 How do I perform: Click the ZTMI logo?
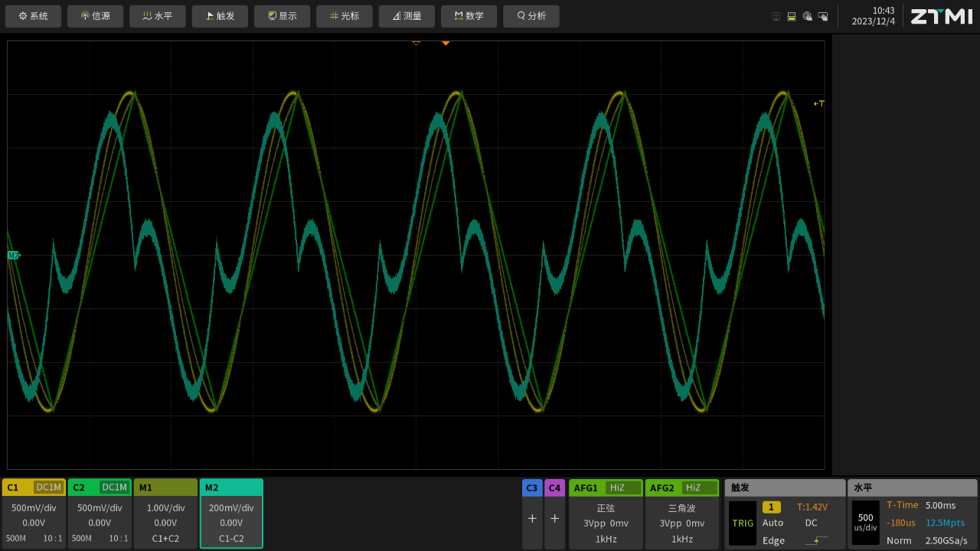coord(941,16)
